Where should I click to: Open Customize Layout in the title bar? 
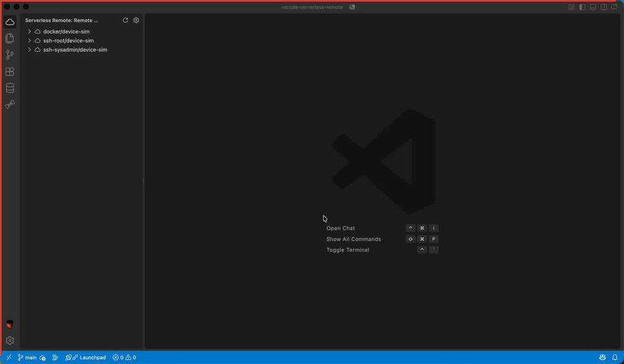(x=571, y=7)
